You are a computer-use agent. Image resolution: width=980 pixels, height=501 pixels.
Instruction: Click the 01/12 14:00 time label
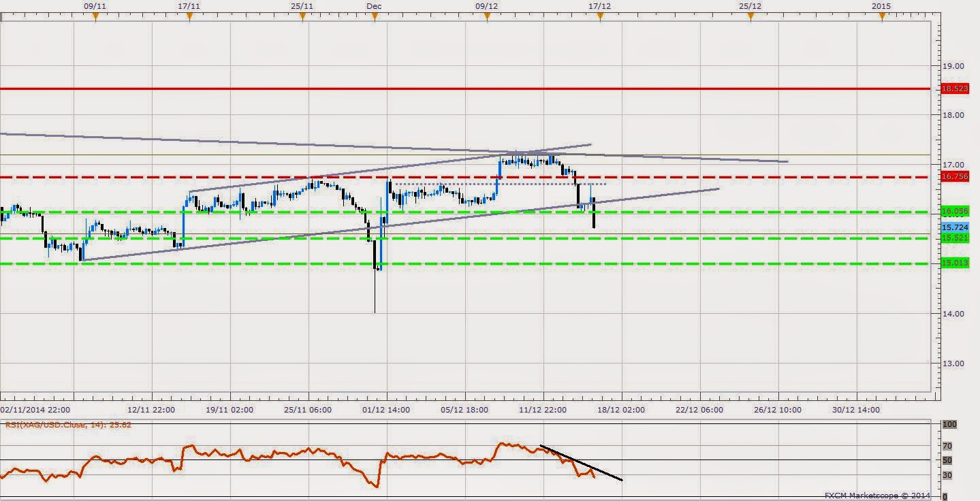coord(385,410)
